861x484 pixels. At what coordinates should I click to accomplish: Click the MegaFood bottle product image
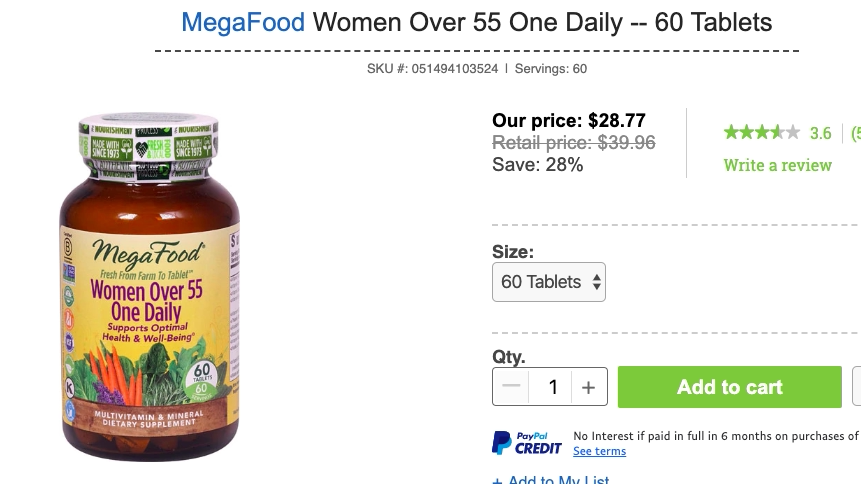[150, 289]
